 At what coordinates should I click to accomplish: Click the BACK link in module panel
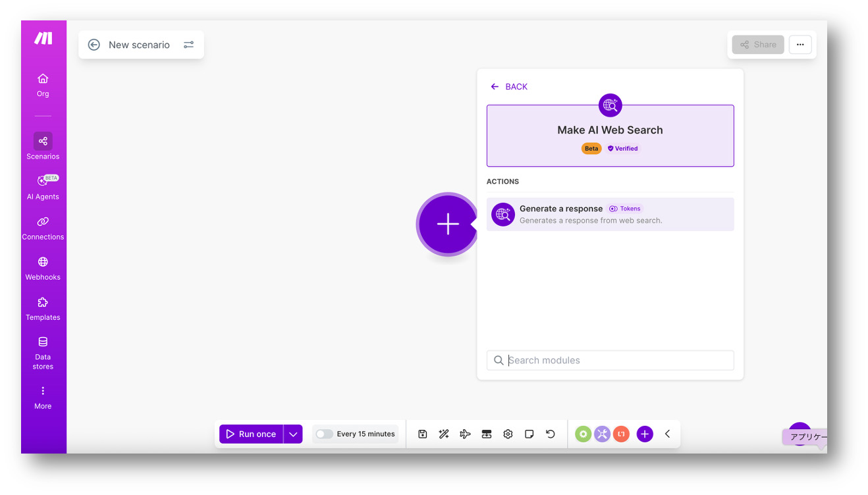point(510,87)
